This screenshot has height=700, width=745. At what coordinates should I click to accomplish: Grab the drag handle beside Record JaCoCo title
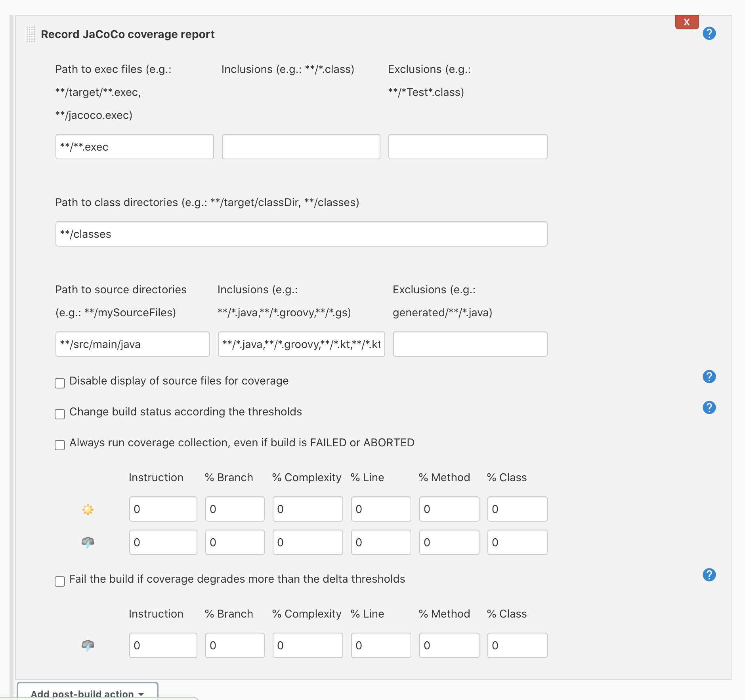[x=31, y=34]
